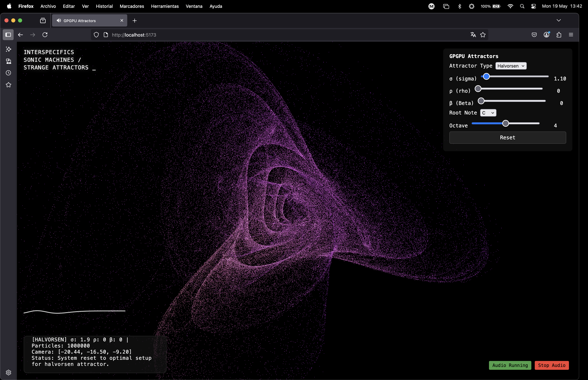The width and height of the screenshot is (588, 380).
Task: Open the tab list chevron
Action: (x=559, y=20)
